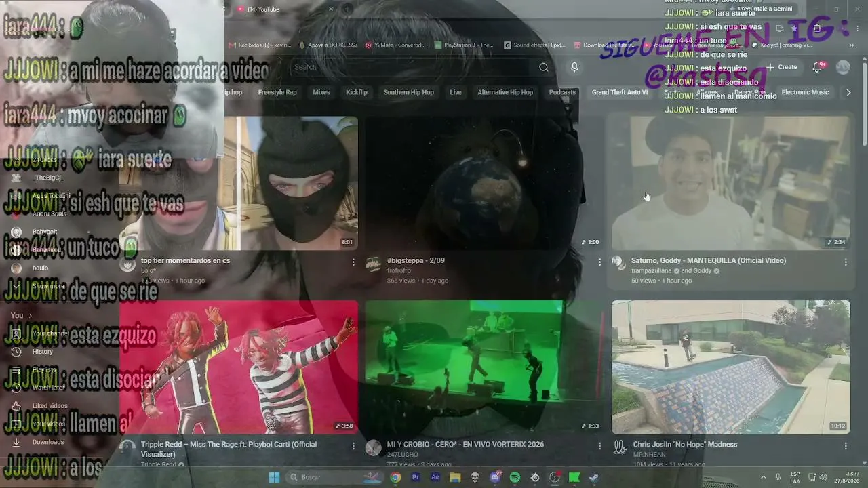The image size is (868, 488).
Task: Click the MR.NHEAN channel avatar icon
Action: [x=620, y=447]
